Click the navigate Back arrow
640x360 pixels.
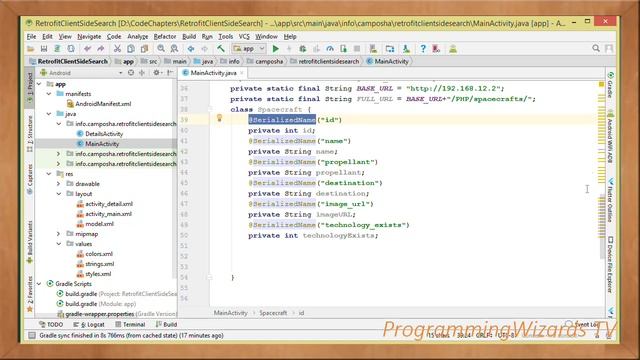click(191, 49)
